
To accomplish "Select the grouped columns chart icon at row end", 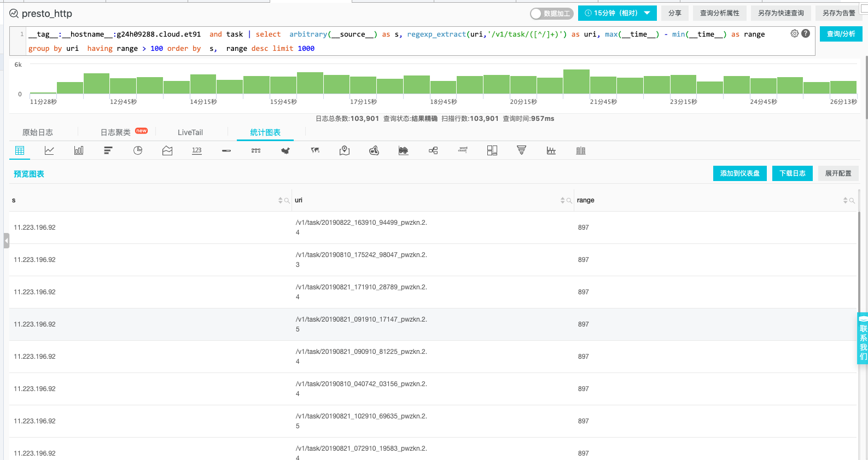I will pos(581,150).
